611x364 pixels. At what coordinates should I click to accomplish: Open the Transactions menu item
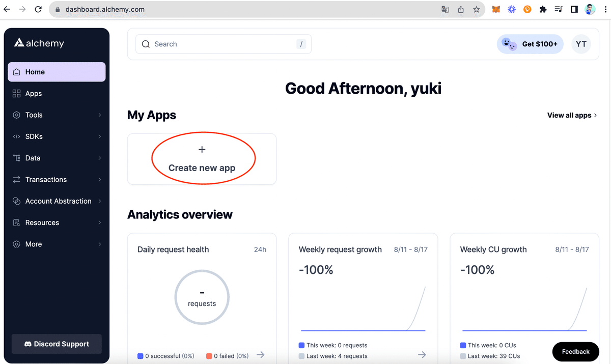[57, 180]
